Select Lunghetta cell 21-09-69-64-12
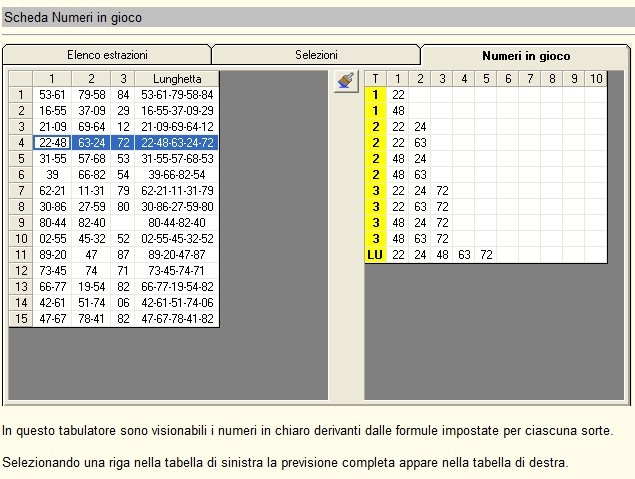This screenshot has height=479, width=635. (x=177, y=127)
